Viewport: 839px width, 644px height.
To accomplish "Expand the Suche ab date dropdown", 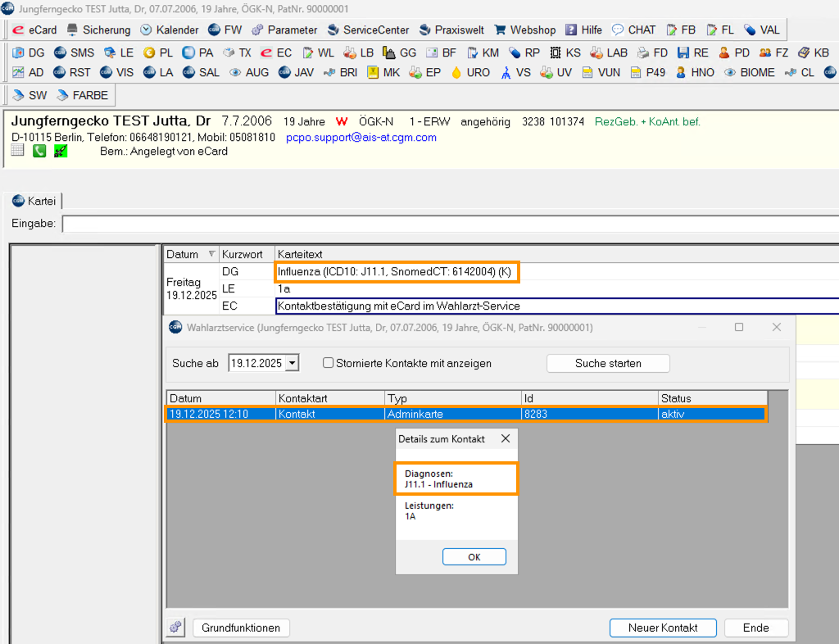I will pyautogui.click(x=293, y=363).
